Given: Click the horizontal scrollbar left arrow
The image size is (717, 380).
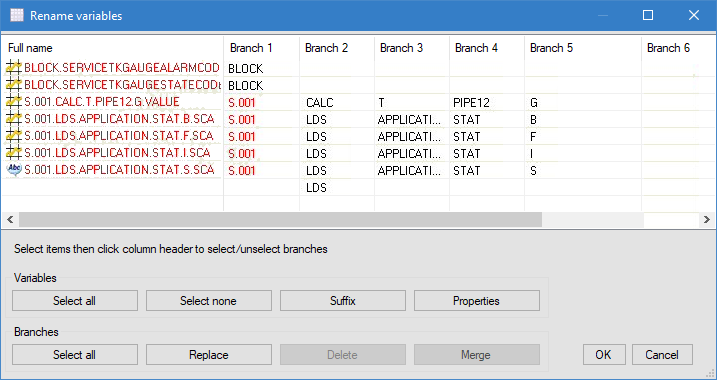Looking at the screenshot, I should (x=10, y=220).
